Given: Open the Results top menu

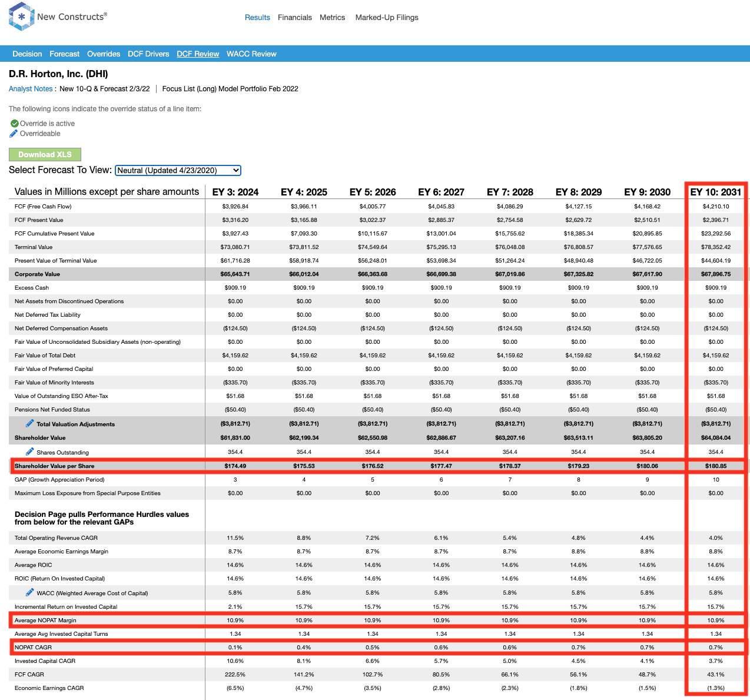Looking at the screenshot, I should tap(257, 18).
